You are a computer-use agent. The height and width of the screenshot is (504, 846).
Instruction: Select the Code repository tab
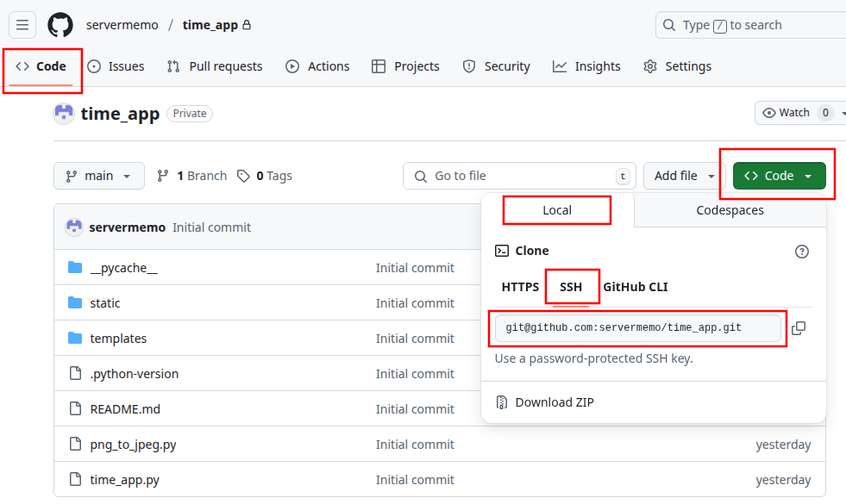(41, 66)
